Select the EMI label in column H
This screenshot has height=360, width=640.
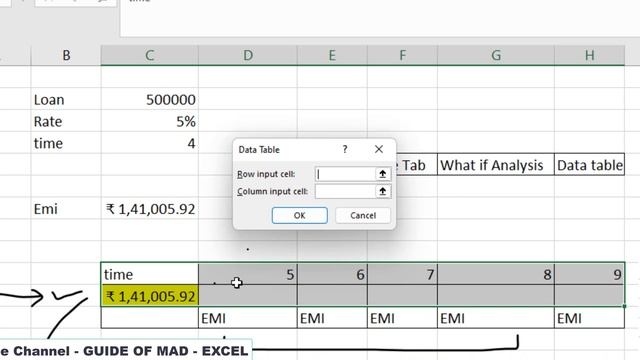click(x=589, y=318)
